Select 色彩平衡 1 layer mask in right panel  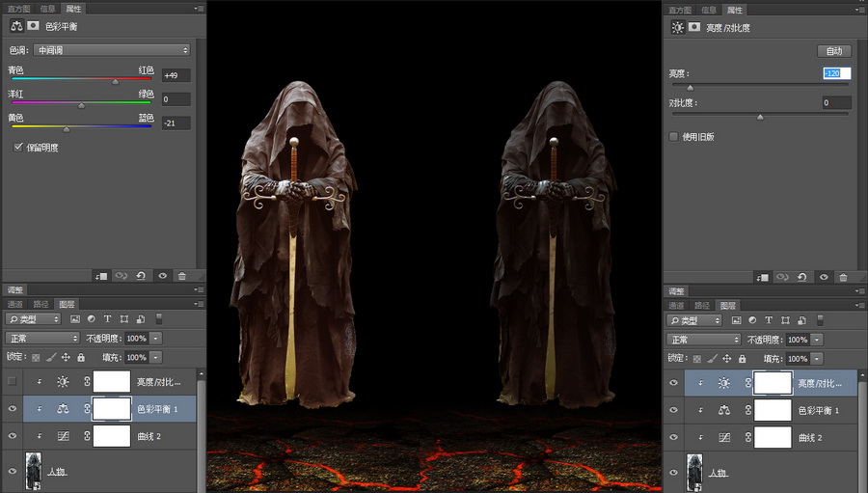point(773,410)
